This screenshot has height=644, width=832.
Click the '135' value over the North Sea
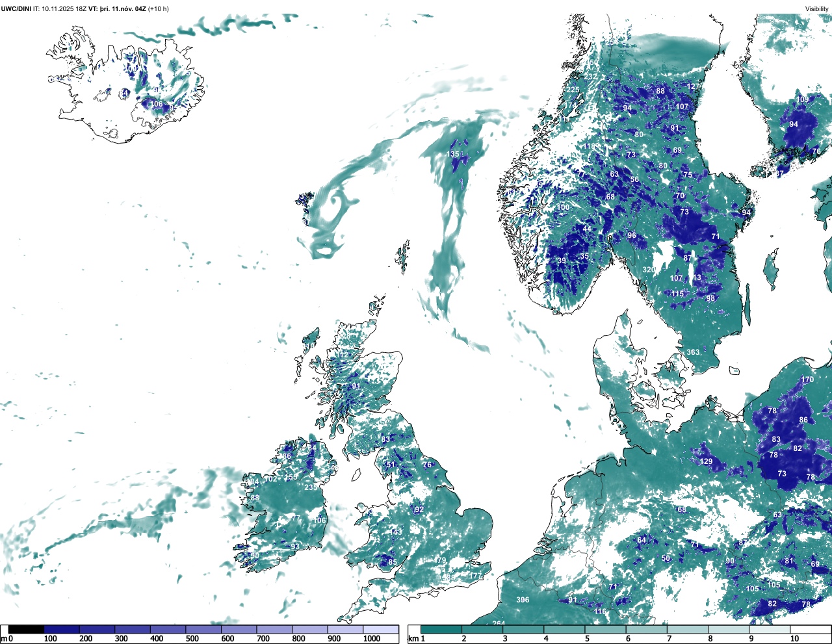(452, 155)
